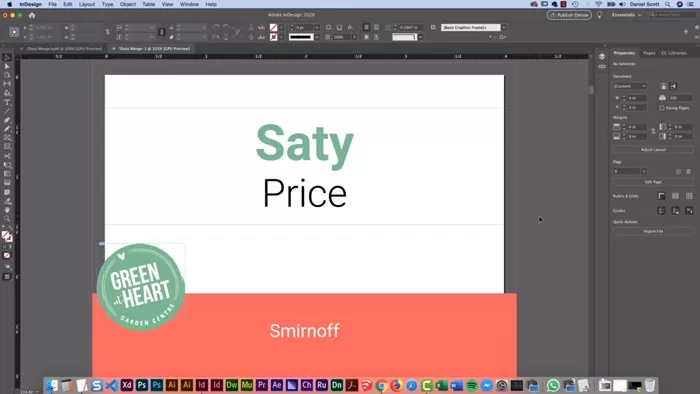Open the File menu
Viewport: 700px width, 394px height.
52,4
